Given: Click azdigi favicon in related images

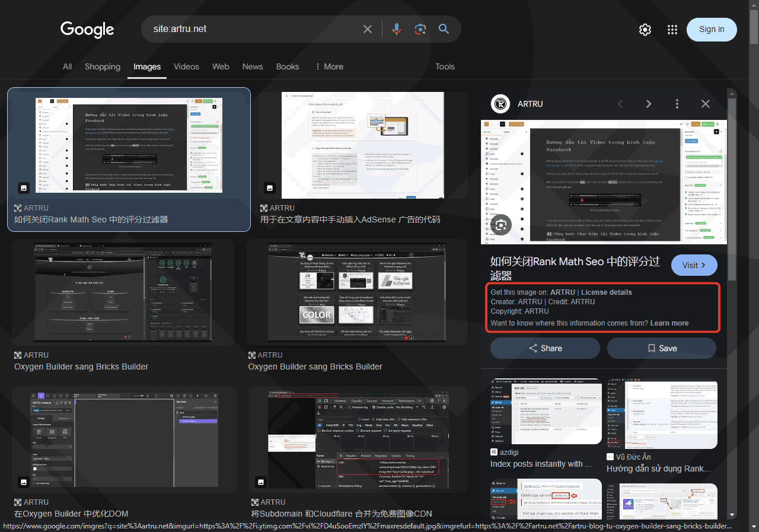Looking at the screenshot, I should coord(494,452).
